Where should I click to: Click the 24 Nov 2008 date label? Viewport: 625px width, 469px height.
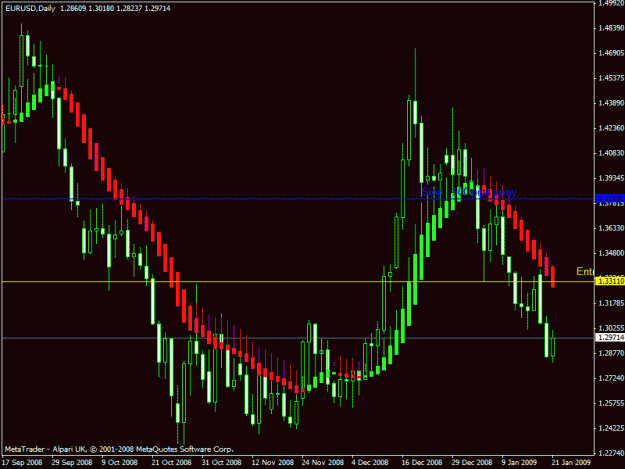pos(322,463)
